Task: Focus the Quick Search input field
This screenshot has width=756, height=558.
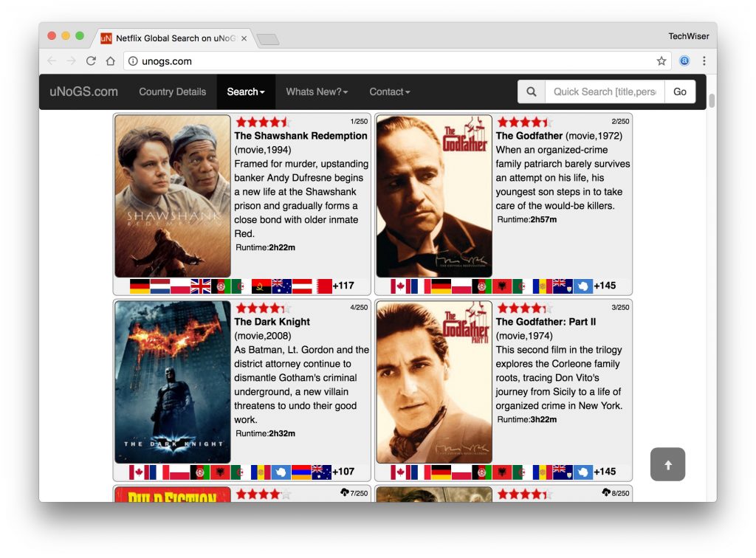Action: tap(605, 92)
